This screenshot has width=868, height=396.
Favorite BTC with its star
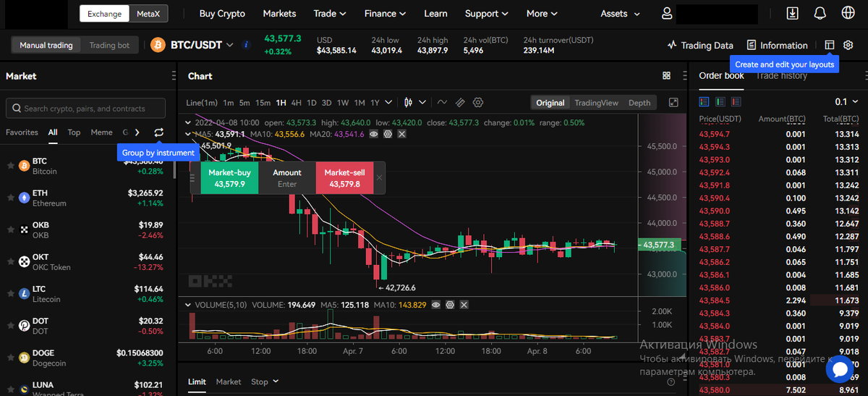(10, 166)
